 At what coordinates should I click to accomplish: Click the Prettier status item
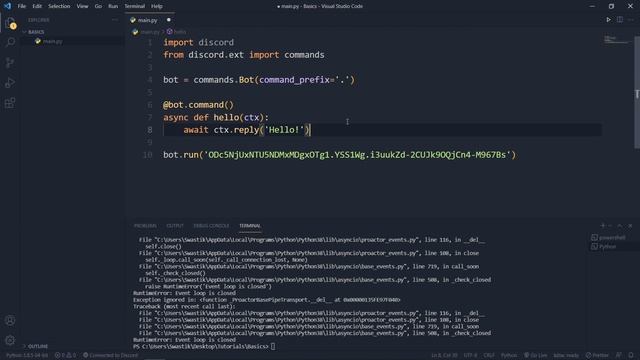pos(597,355)
